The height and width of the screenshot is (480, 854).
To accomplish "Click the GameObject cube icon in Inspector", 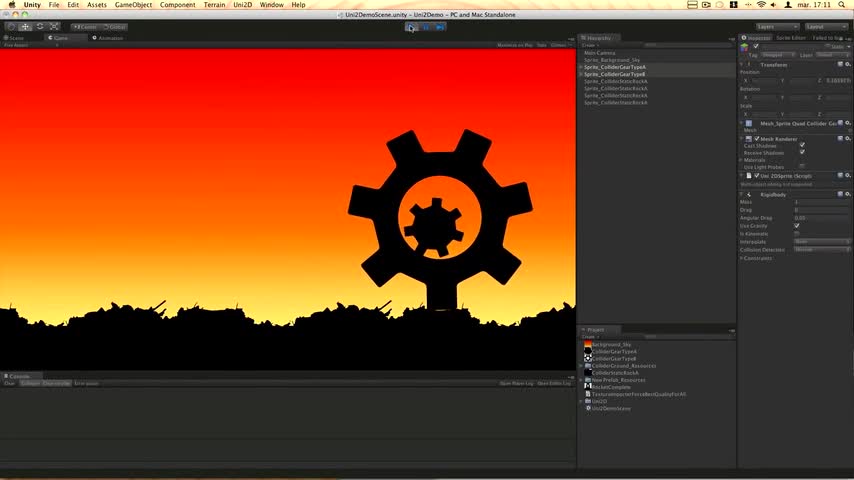I will tap(745, 48).
